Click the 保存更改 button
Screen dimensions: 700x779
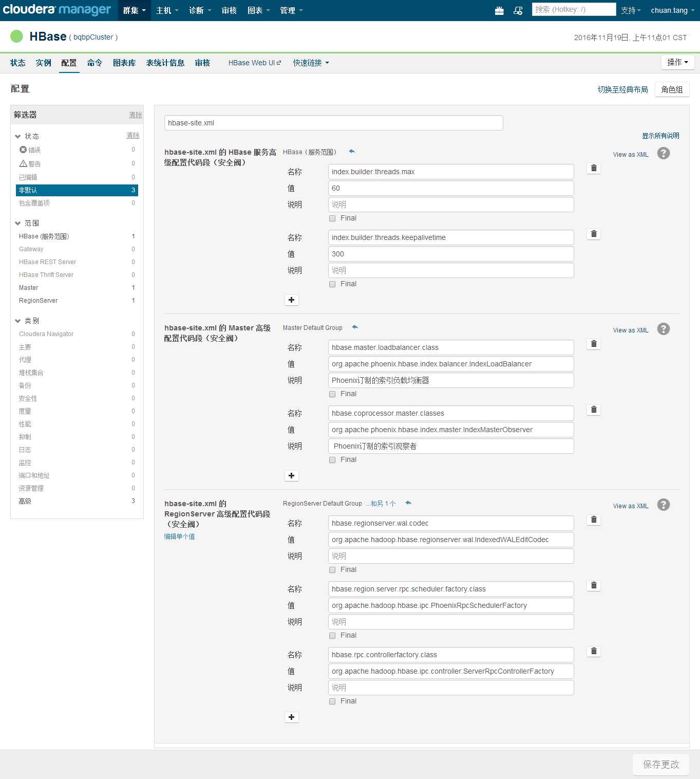[661, 765]
